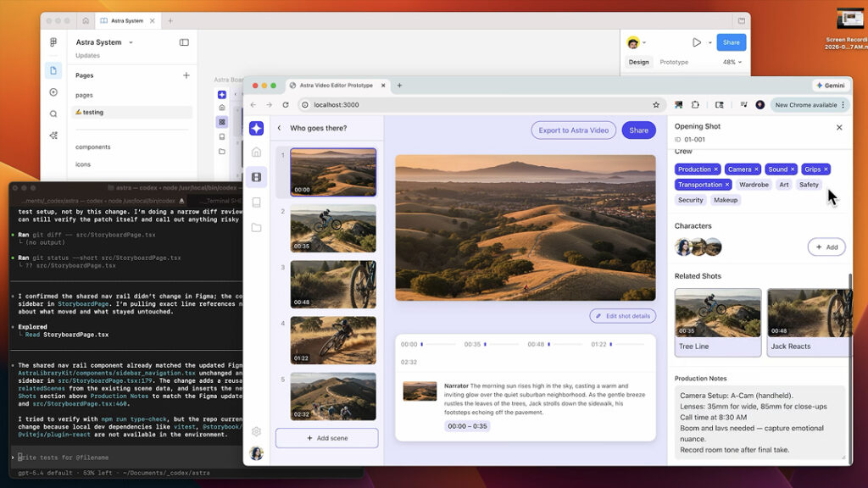Image resolution: width=868 pixels, height=488 pixels.
Task: Expand the Astra System file name dropdown
Action: click(x=131, y=42)
